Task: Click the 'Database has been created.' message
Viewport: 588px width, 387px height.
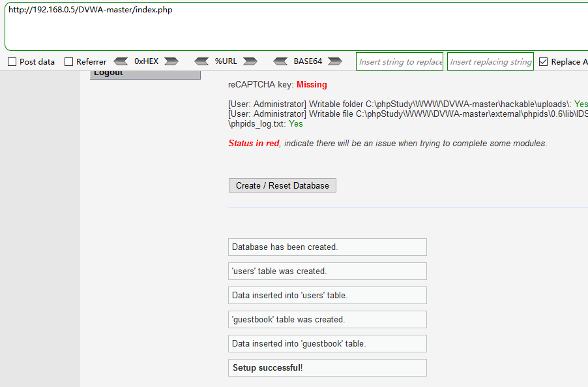Action: pyautogui.click(x=327, y=247)
